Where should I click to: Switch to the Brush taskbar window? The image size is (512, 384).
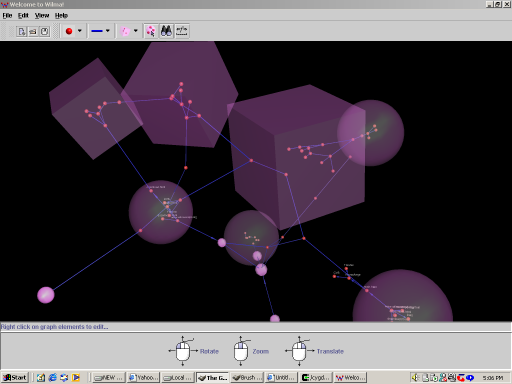247,377
